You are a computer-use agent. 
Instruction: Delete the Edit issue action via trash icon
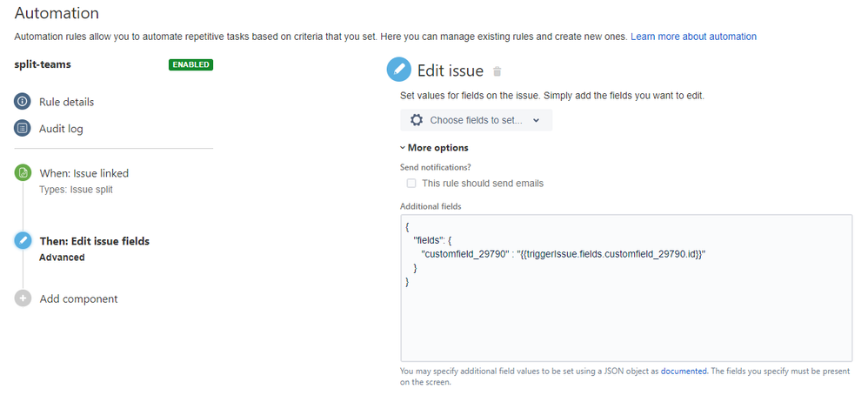(497, 71)
